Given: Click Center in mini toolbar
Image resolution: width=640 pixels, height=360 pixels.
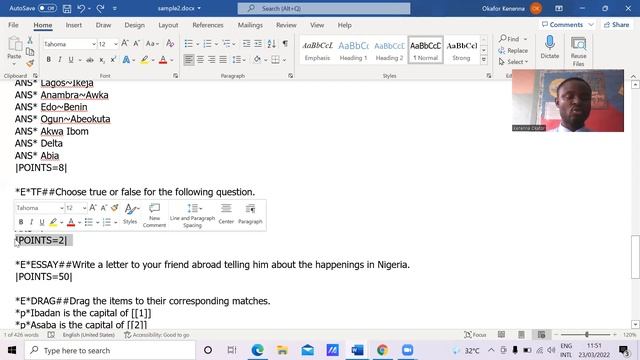Looking at the screenshot, I should coord(226,214).
